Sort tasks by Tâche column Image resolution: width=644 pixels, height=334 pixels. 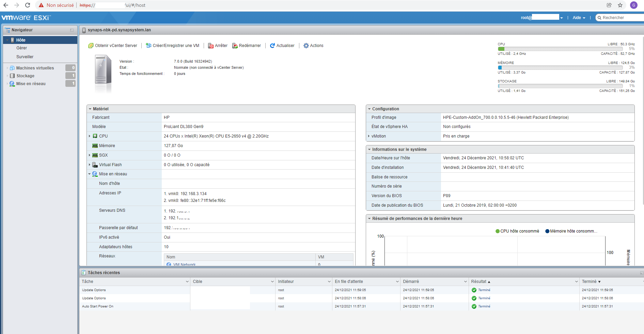click(x=88, y=282)
